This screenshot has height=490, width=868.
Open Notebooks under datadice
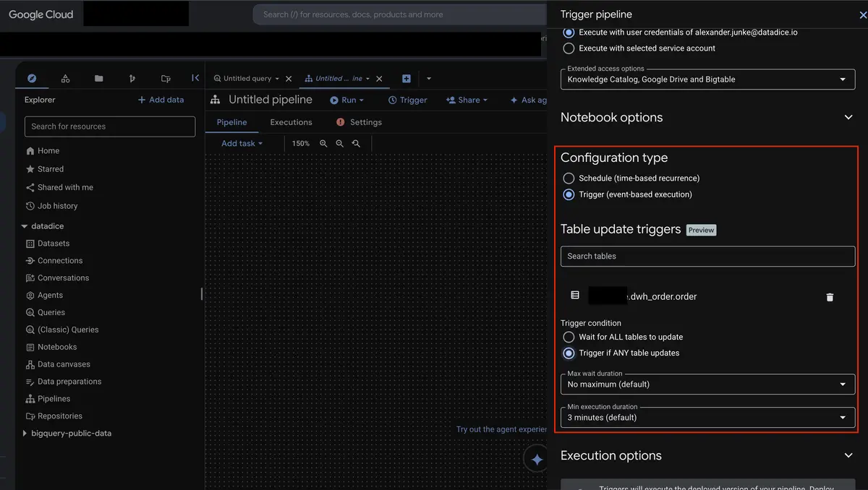(57, 347)
